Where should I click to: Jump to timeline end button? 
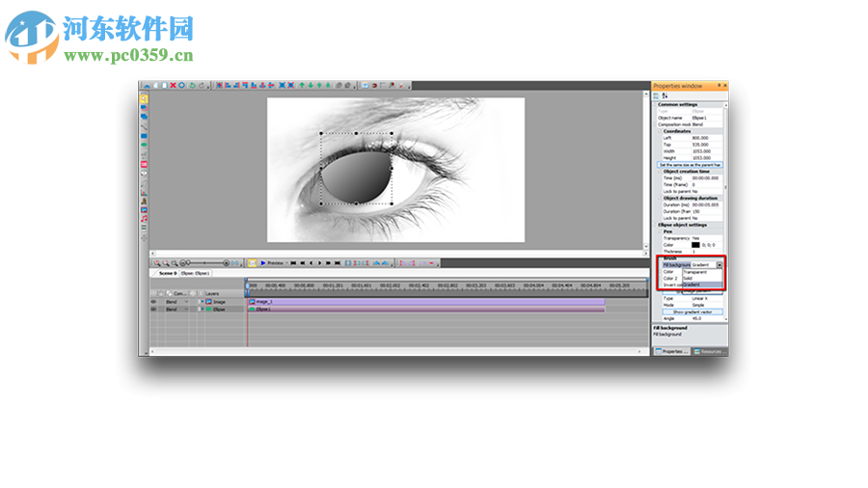click(338, 263)
